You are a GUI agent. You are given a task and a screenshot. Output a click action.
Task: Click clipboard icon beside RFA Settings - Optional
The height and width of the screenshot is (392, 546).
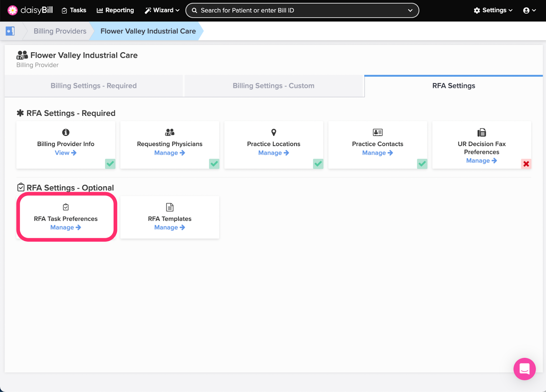click(x=21, y=187)
